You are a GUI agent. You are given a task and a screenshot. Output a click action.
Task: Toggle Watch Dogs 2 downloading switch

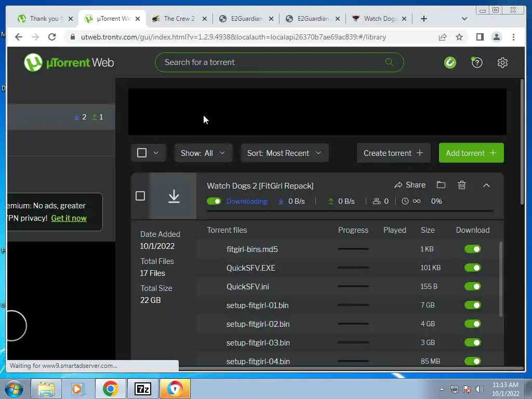click(214, 201)
